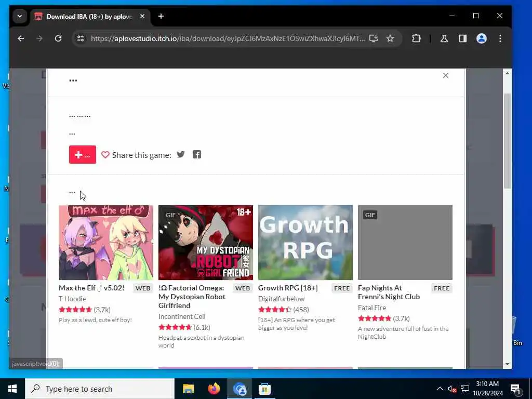The image size is (532, 399).
Task: Open Microsoft Store from taskbar
Action: [264, 389]
